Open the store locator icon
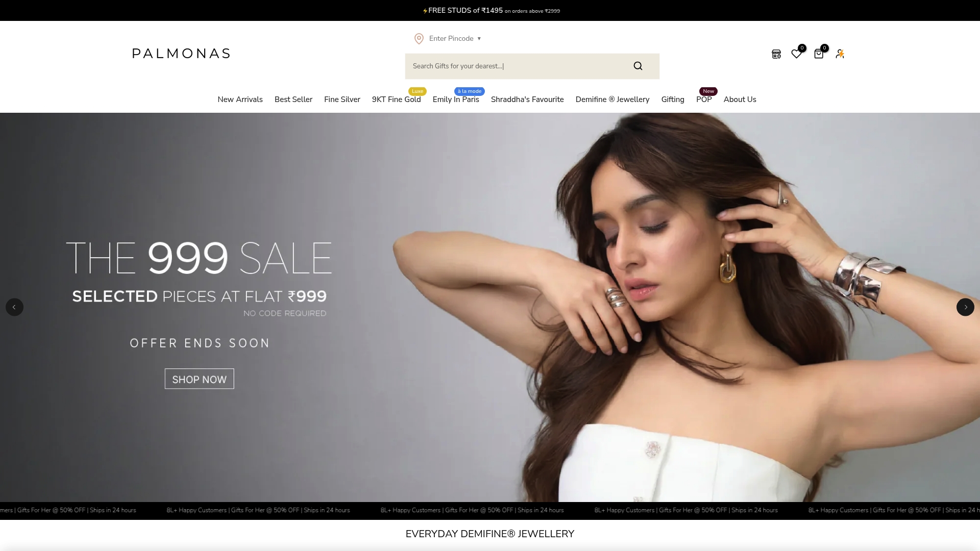 tap(776, 54)
